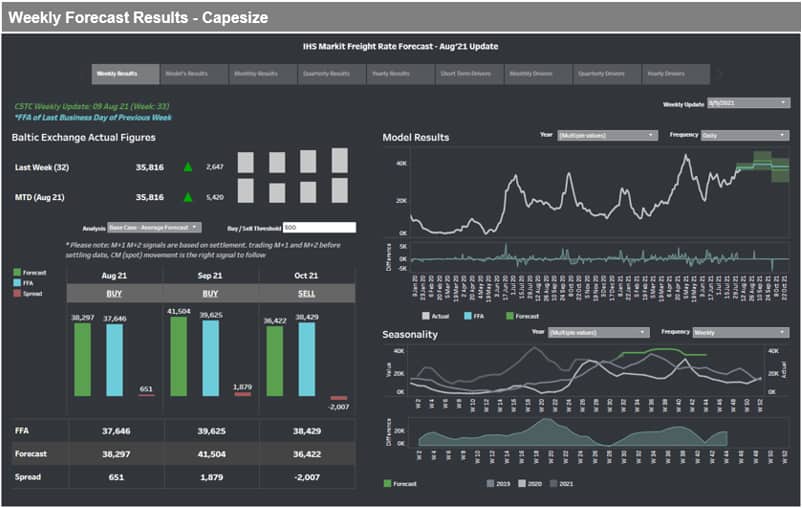Click the SELL signal under Oct 21
Screen dimensions: 802x508
(x=306, y=294)
